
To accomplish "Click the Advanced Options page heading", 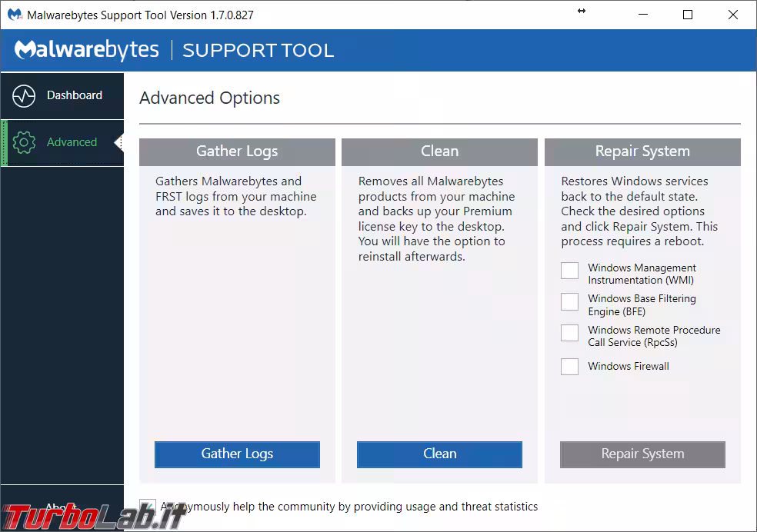I will tap(209, 98).
